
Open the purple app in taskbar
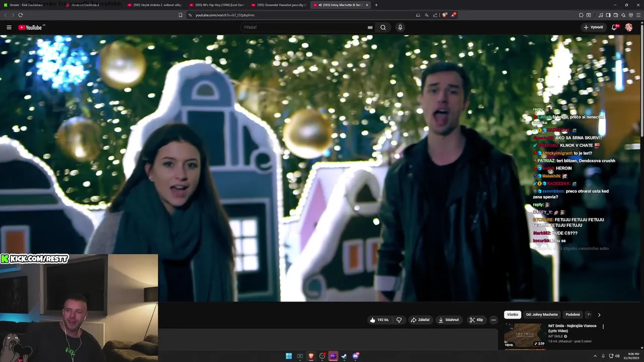[x=333, y=356]
